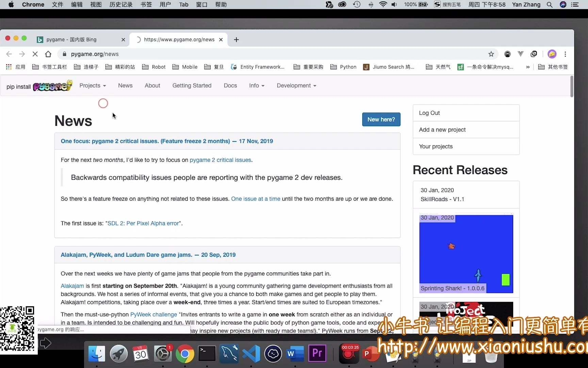Click the Wi-Fi icon in menu bar

[x=383, y=4]
